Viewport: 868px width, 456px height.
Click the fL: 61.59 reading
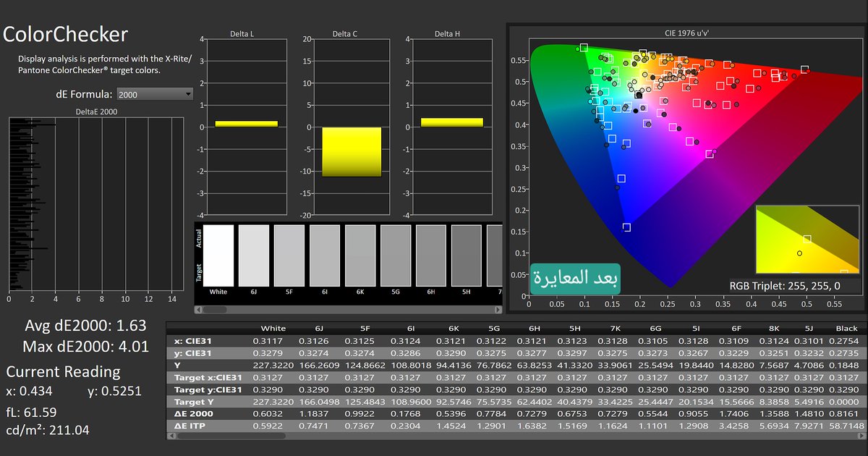coord(31,412)
